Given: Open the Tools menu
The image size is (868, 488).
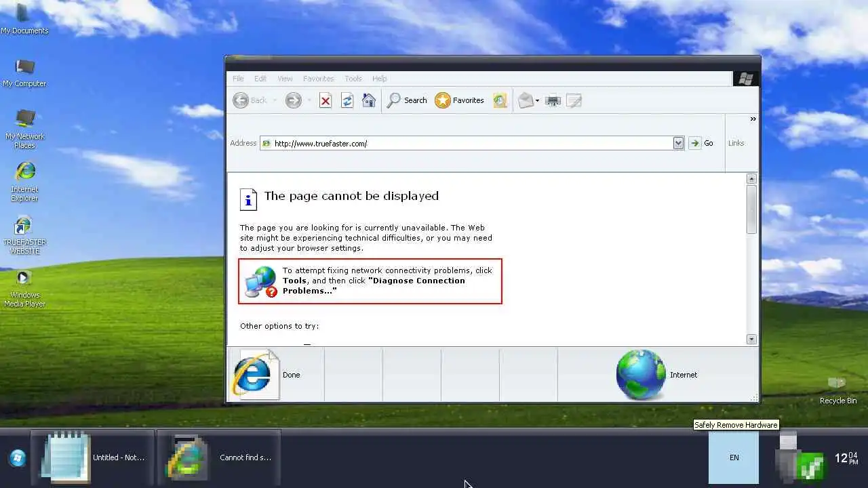Looking at the screenshot, I should [x=353, y=79].
